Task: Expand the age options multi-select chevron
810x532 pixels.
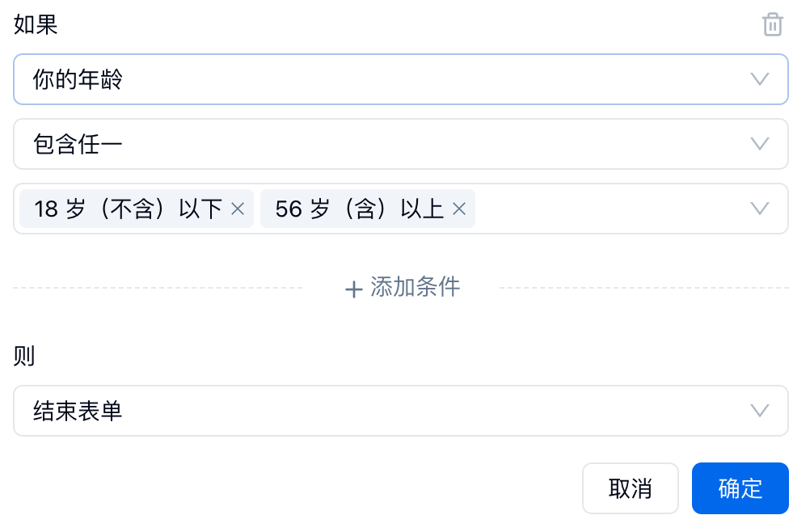Action: tap(759, 209)
